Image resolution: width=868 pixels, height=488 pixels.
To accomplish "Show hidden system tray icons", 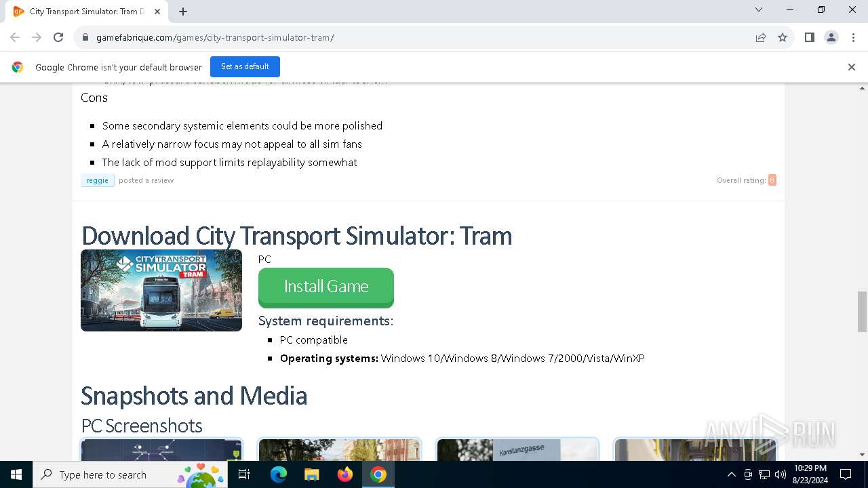I will [731, 474].
